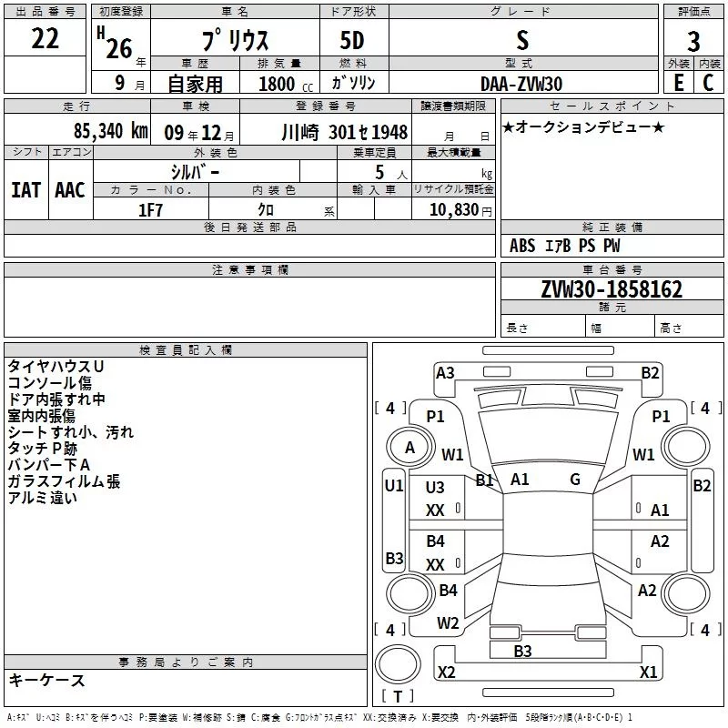
Task: Select the B3 marker on the rear bumper
Action: click(x=522, y=652)
